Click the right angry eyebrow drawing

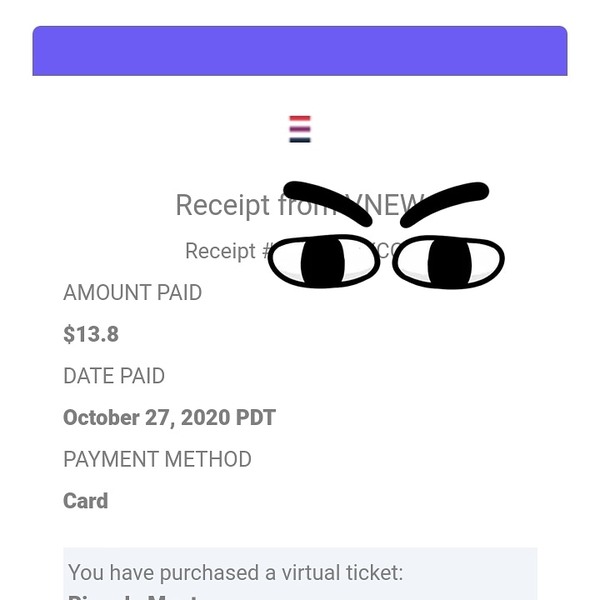pos(444,204)
